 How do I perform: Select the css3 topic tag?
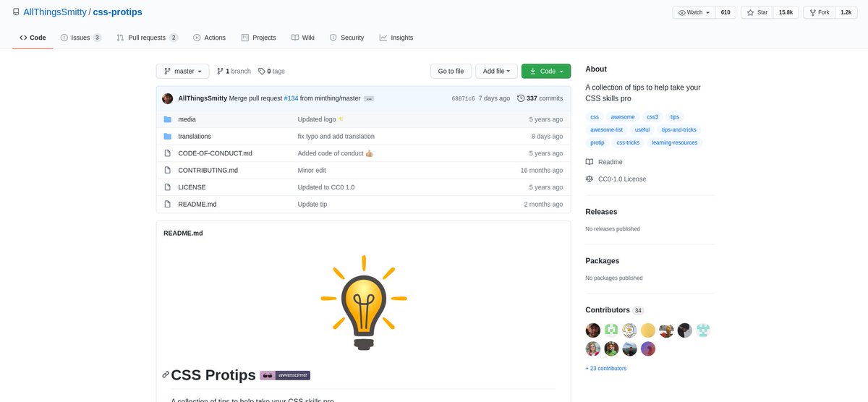point(652,116)
